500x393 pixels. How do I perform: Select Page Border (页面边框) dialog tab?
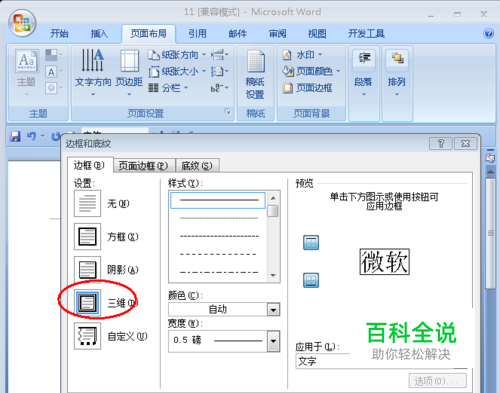[144, 165]
